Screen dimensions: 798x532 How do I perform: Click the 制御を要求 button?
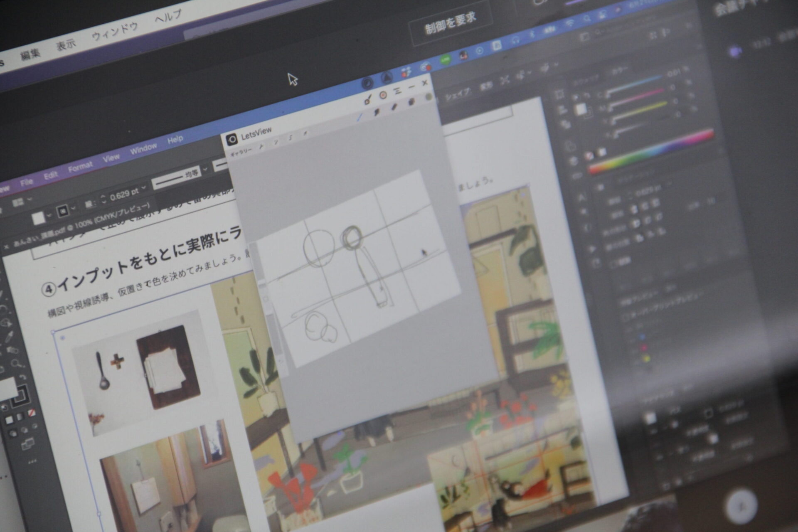[450, 23]
